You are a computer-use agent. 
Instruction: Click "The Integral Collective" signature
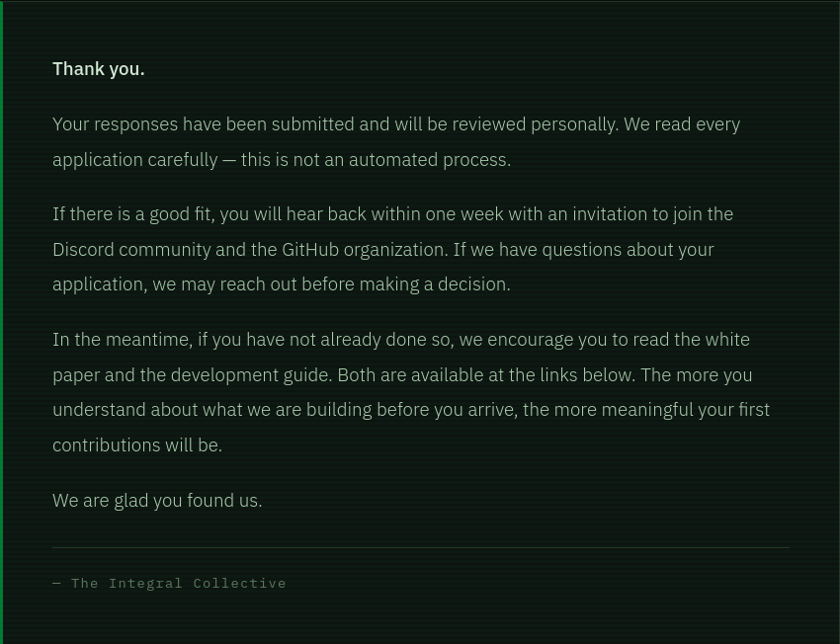tap(178, 584)
